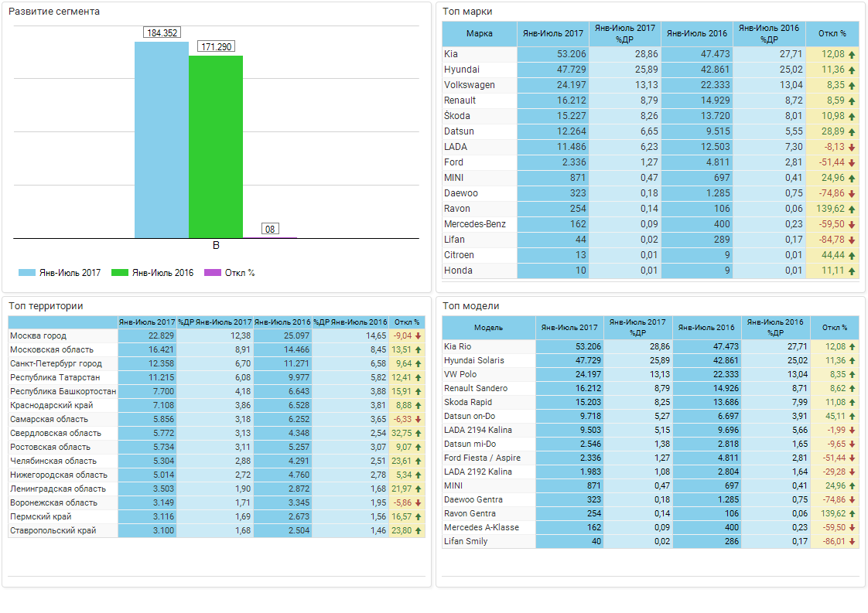The width and height of the screenshot is (868, 613).
Task: Click the Топ территории panel title
Action: pos(46,306)
